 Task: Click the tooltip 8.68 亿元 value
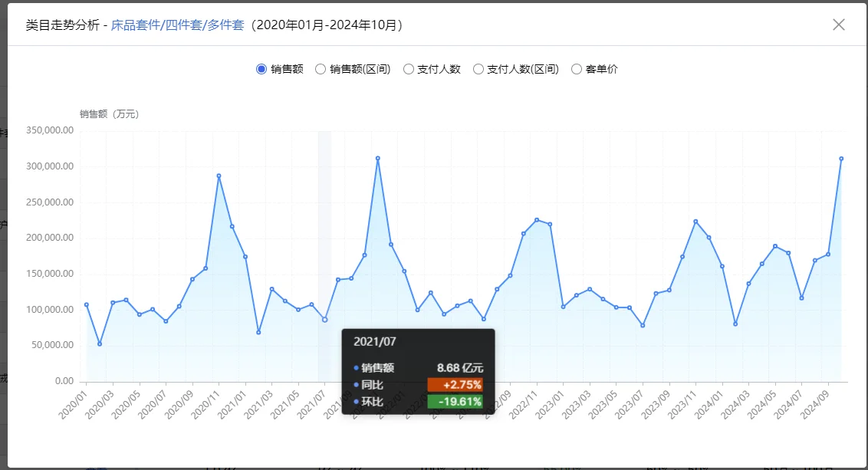460,367
